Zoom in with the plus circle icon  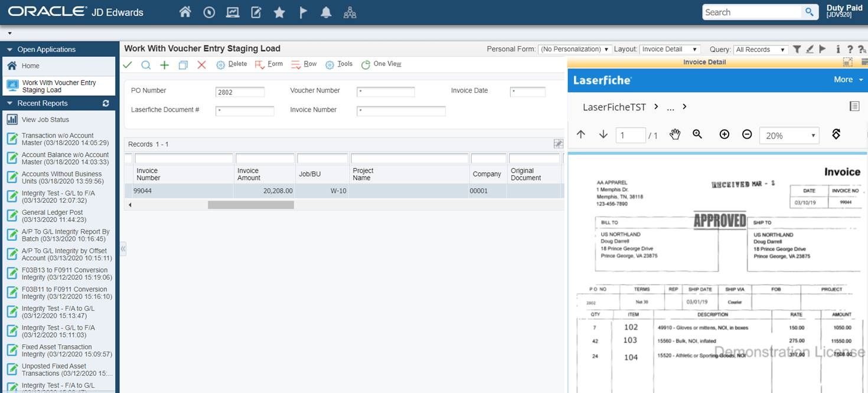725,135
